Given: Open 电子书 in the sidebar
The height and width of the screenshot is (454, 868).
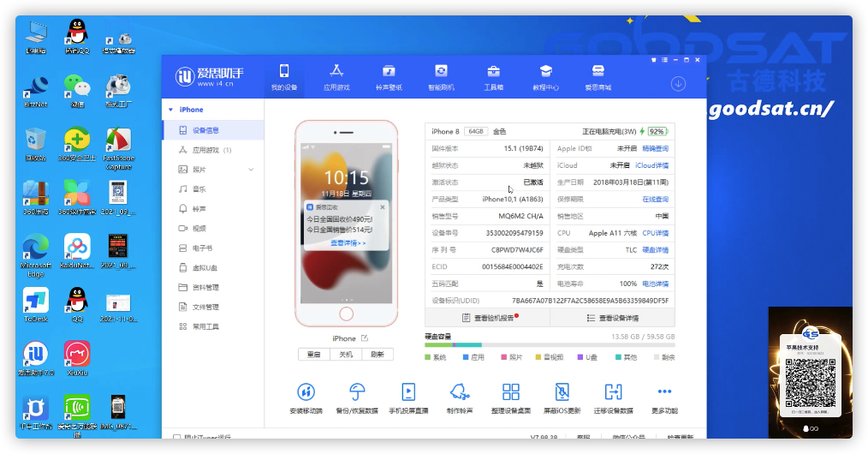Looking at the screenshot, I should 213,248.
